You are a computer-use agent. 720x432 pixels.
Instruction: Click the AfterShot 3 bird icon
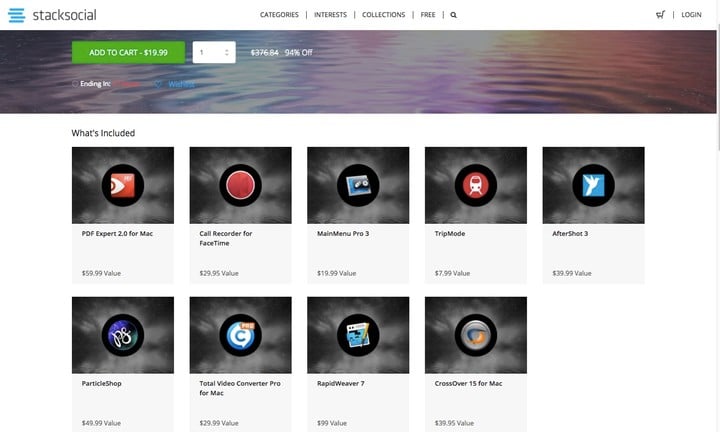point(593,185)
